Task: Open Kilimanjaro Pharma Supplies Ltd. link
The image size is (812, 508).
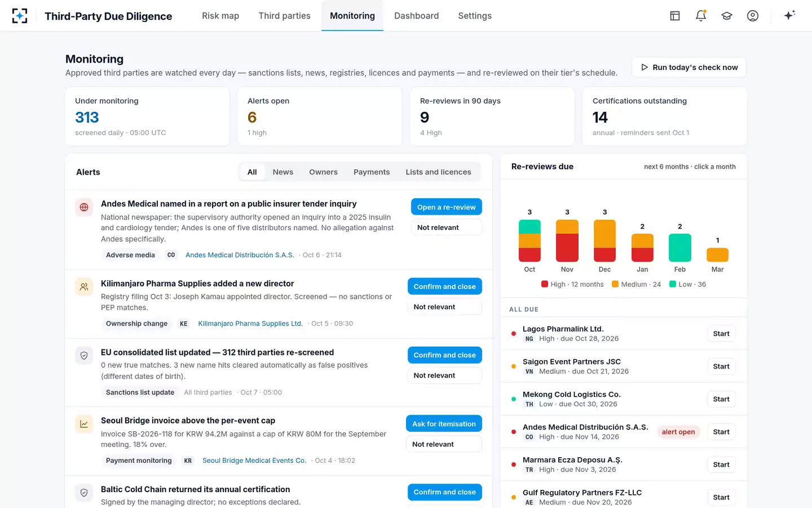Action: (250, 323)
